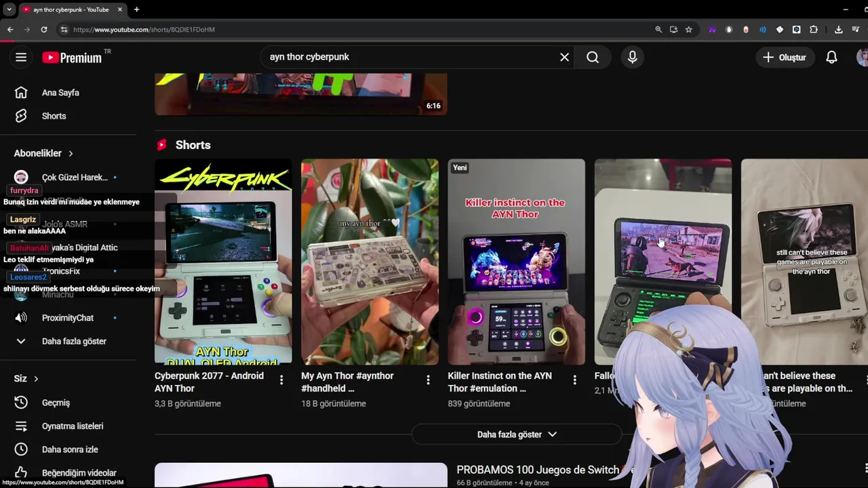This screenshot has width=868, height=488.
Task: Open a new browser tab
Action: click(136, 9)
